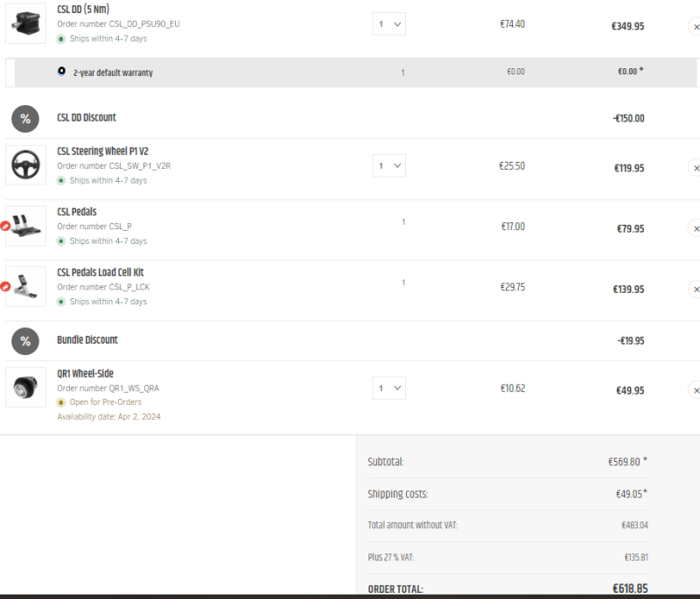Remove CSL DD (5 Nm) from cart
Screen dimensions: 700x599
pos(695,26)
